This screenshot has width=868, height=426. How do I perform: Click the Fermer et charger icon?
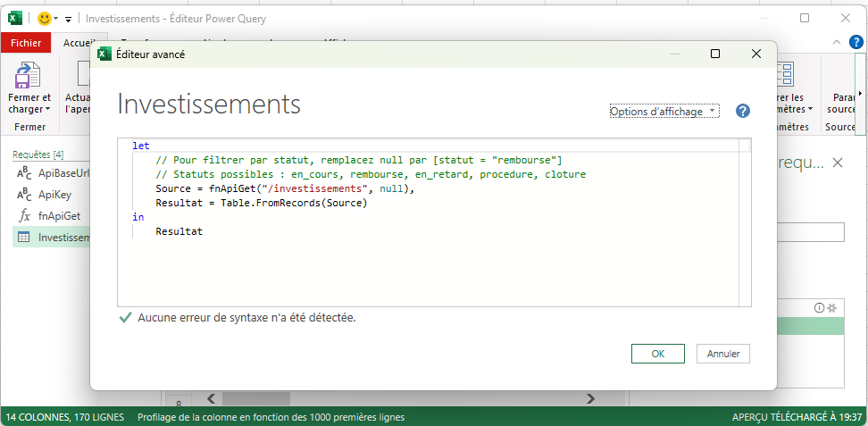tap(27, 75)
